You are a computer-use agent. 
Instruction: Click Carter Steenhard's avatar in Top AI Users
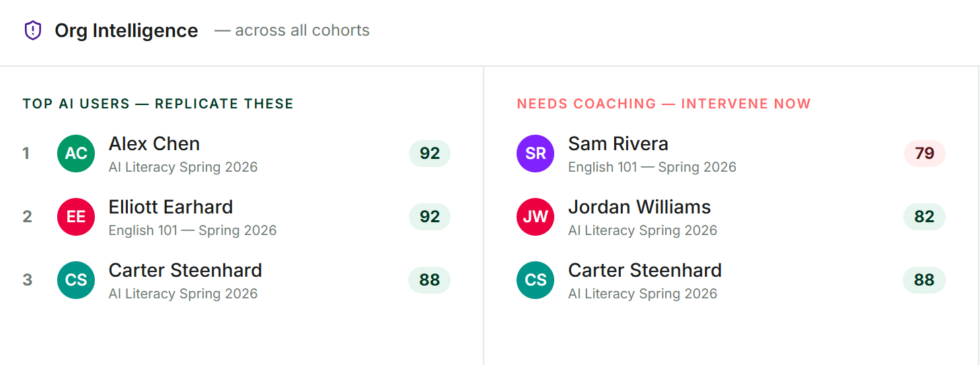click(76, 280)
